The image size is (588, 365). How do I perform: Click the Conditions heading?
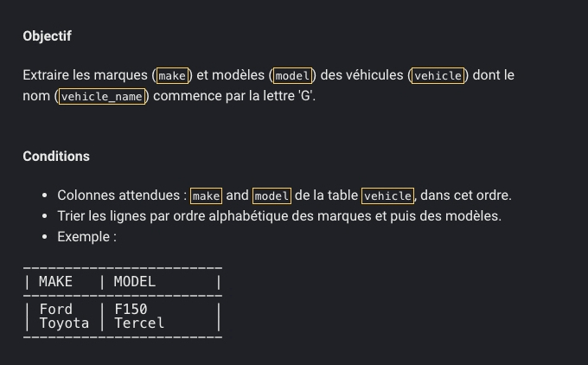click(x=56, y=156)
